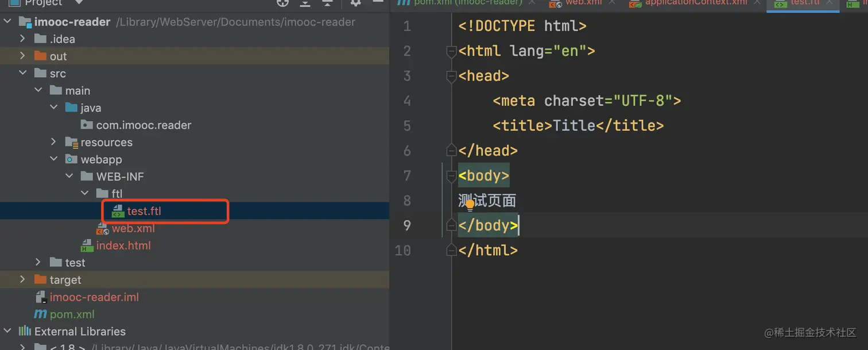Click the "测试页面" text on line 8
The image size is (868, 350).
point(487,200)
